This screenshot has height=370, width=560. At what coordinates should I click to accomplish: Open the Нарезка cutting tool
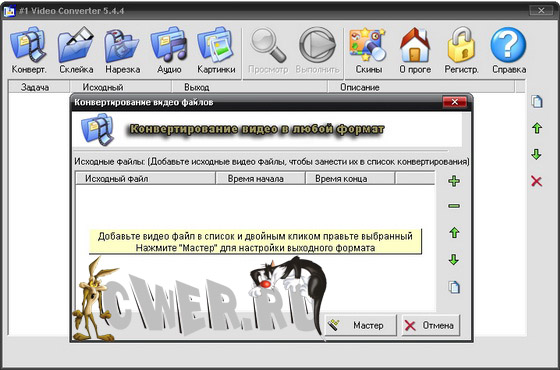point(122,51)
